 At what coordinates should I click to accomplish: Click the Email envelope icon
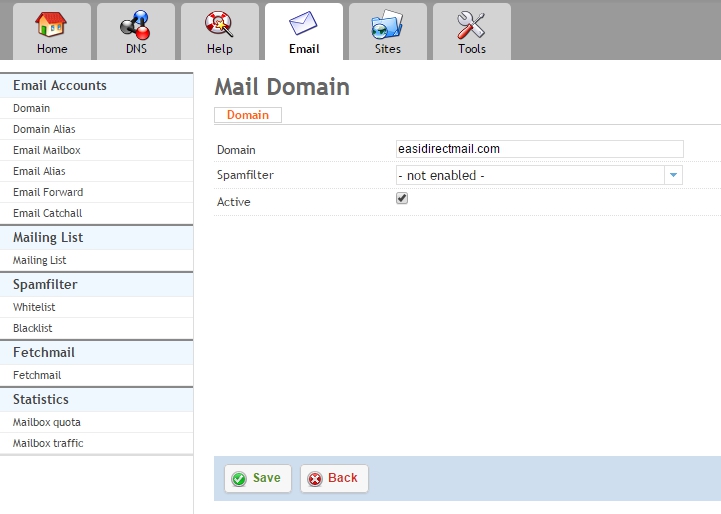tap(303, 23)
